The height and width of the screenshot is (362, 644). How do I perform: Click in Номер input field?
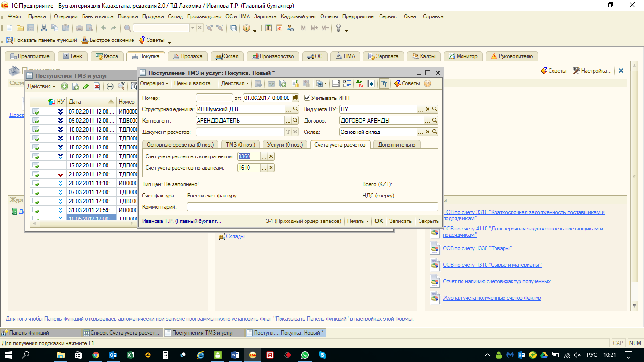click(214, 98)
